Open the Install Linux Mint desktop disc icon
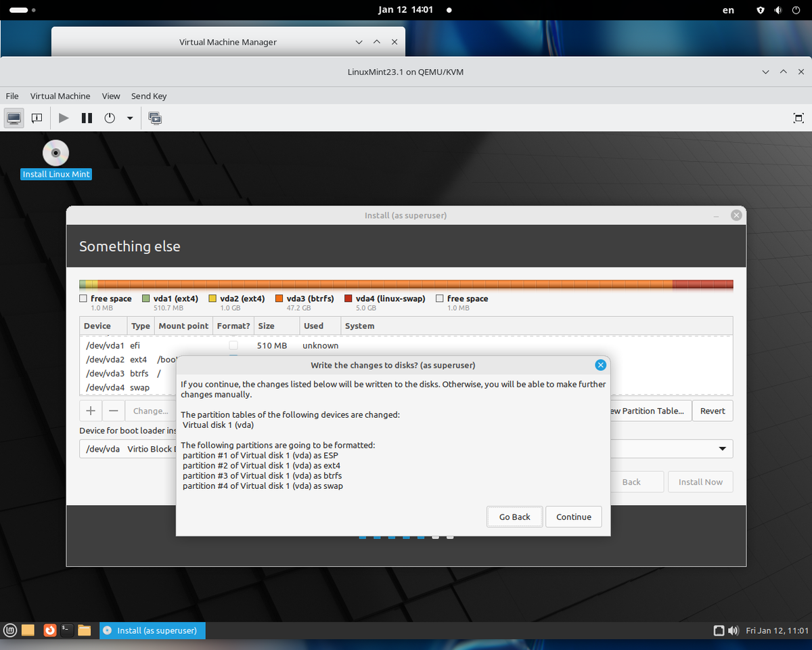The height and width of the screenshot is (650, 812). [x=55, y=153]
